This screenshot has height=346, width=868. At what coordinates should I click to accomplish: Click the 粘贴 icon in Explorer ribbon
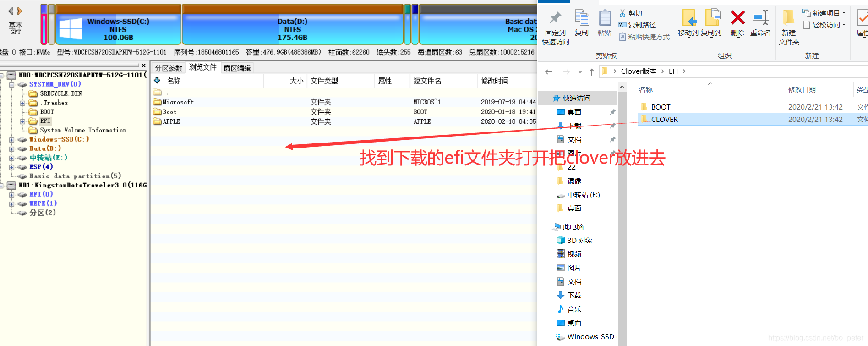tap(605, 18)
